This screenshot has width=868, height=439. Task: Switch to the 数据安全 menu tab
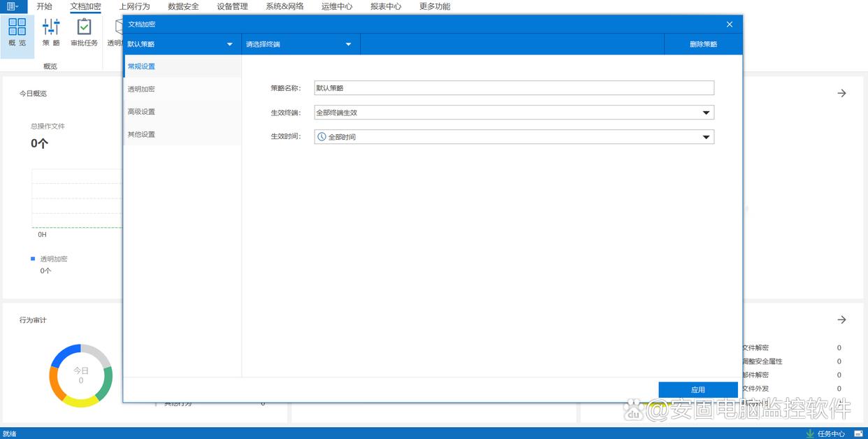coord(183,6)
